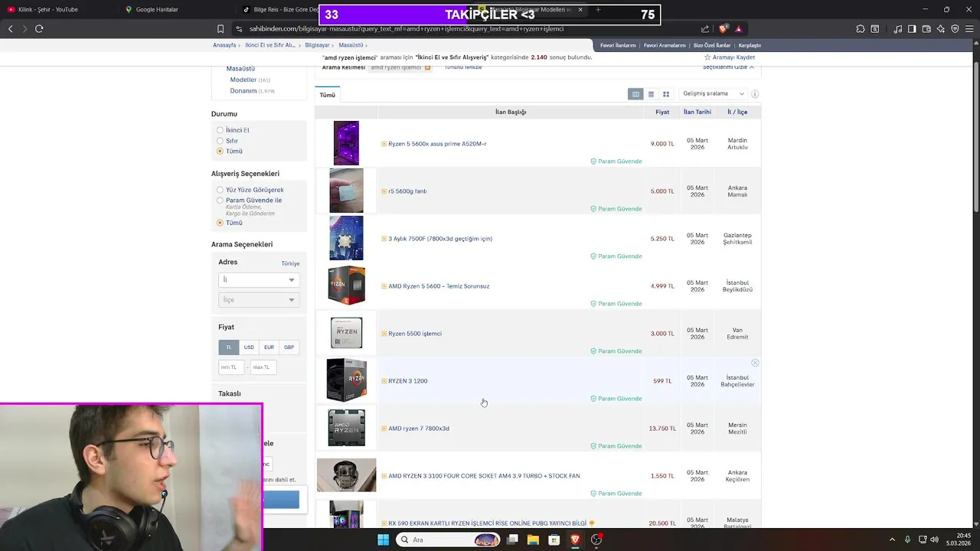
Task: Open Windows Start button
Action: 383,540
